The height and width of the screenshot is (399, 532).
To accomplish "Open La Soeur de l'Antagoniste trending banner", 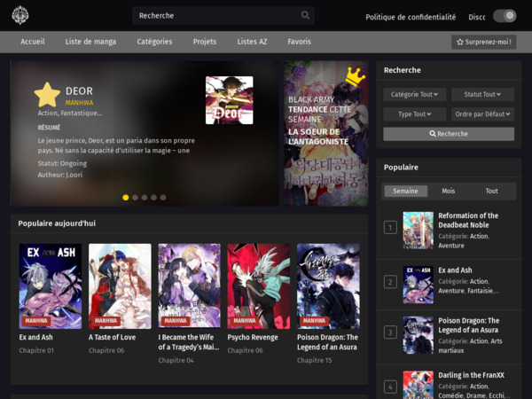I will tap(326, 133).
